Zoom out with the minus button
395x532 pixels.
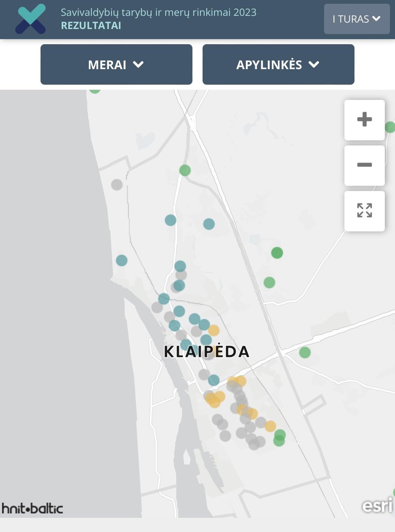coord(364,165)
